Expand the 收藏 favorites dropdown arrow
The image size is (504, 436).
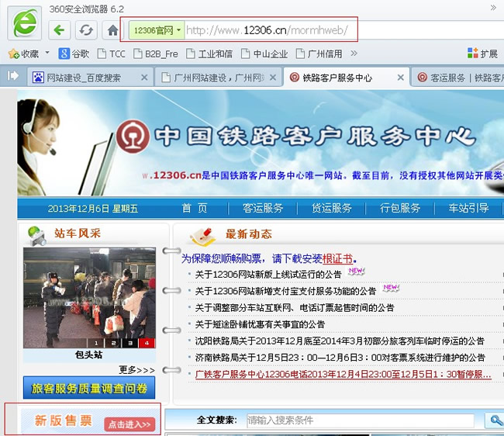tap(47, 54)
